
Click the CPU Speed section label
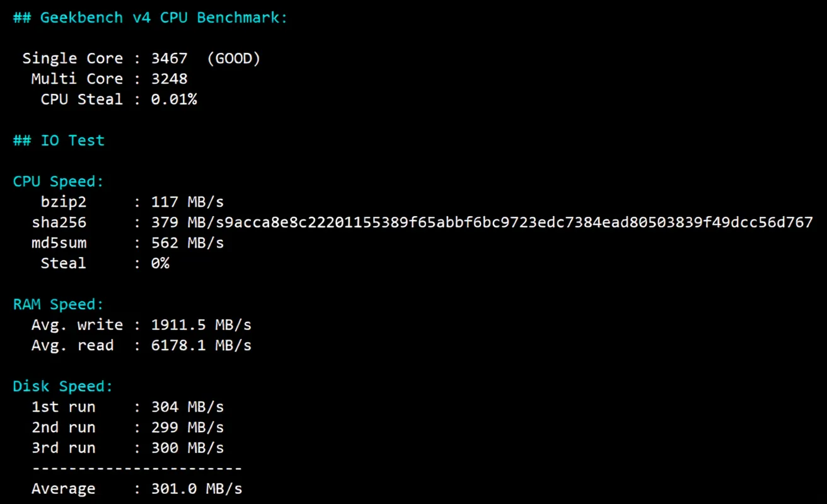coord(58,181)
